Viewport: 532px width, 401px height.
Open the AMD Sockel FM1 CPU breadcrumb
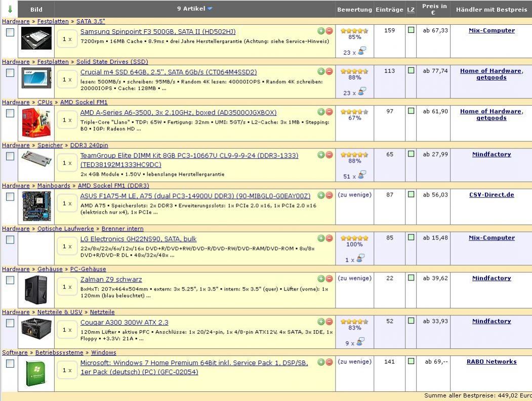[x=84, y=102]
